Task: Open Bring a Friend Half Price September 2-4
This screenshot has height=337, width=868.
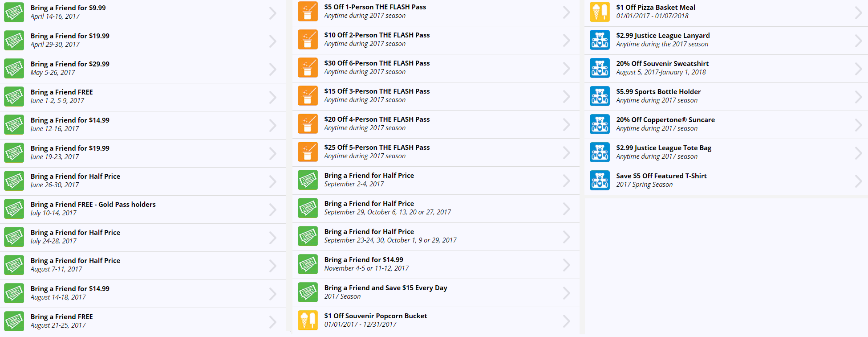Action: pos(369,180)
